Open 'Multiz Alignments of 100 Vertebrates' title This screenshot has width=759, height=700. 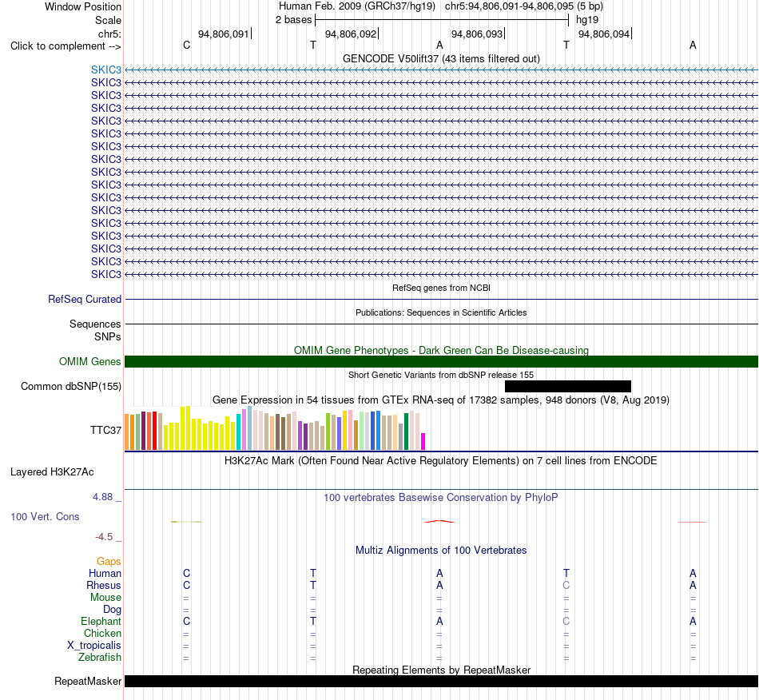click(441, 550)
